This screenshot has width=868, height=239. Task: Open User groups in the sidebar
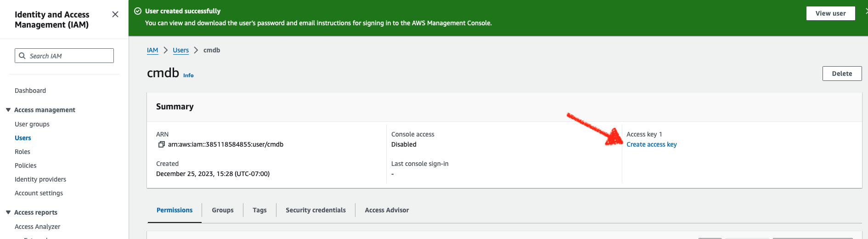coord(32,124)
